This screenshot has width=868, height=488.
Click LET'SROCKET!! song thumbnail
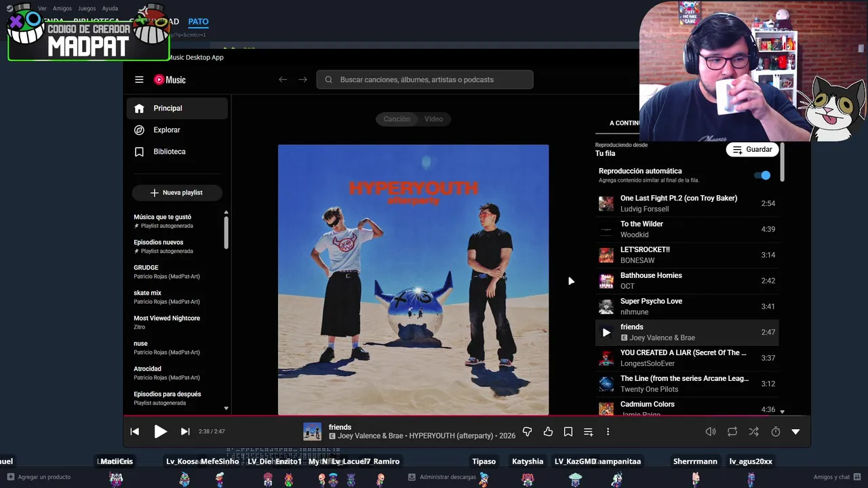606,255
